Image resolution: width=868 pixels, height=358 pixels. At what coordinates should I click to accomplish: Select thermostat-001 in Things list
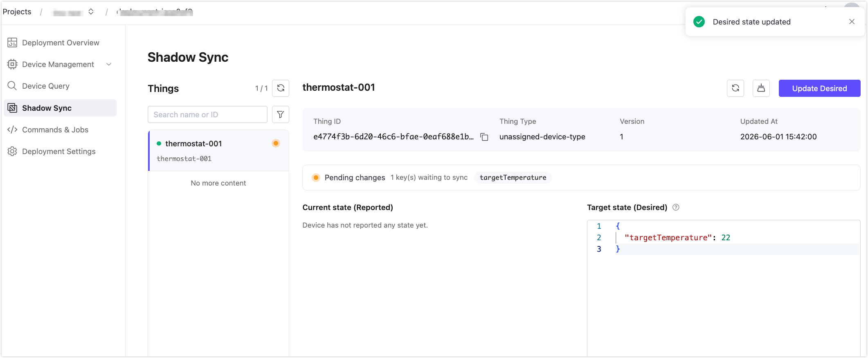pos(218,150)
